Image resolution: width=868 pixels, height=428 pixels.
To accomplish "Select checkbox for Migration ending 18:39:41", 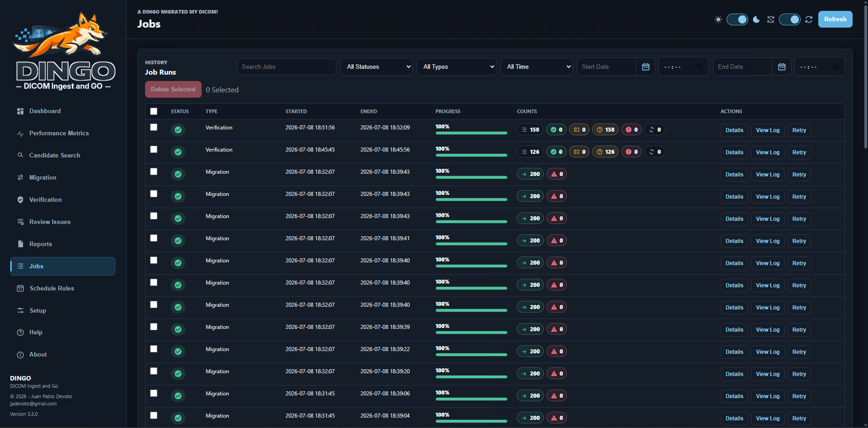I will 154,238.
